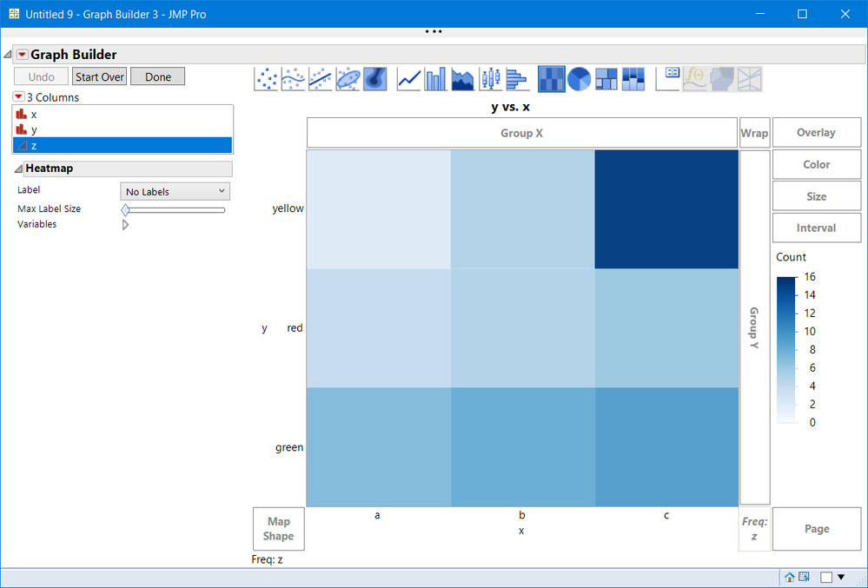Image resolution: width=868 pixels, height=588 pixels.
Task: Click the Overlay drop zone
Action: (817, 132)
